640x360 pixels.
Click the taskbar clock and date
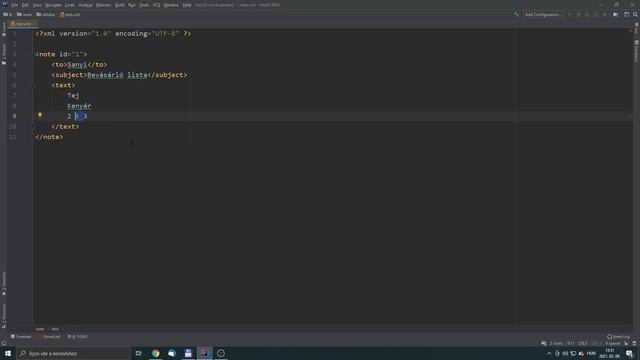pyautogui.click(x=609, y=353)
